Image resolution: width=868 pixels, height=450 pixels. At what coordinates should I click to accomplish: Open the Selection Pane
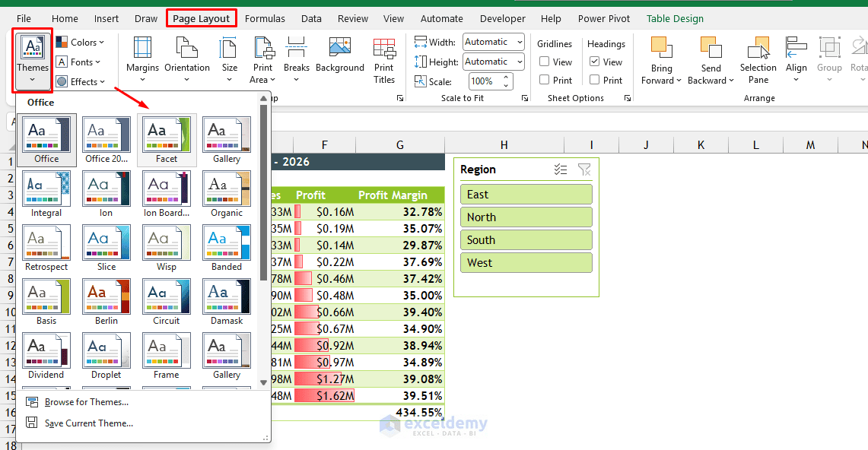point(758,60)
